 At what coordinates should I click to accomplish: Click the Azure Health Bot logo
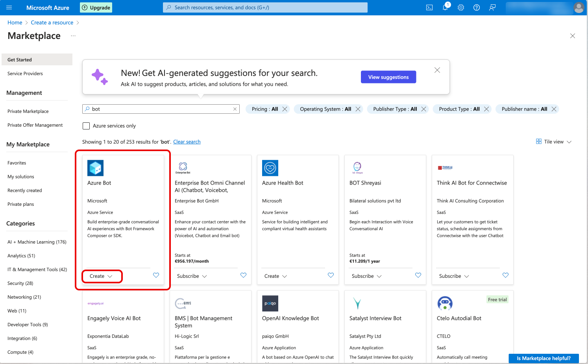click(270, 168)
